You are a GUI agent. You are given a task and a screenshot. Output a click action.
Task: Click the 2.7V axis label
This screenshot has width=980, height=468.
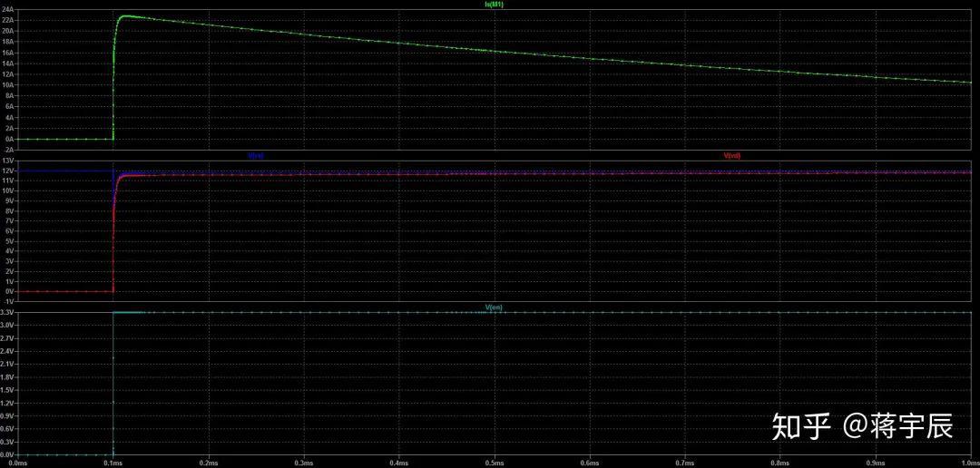click(8, 338)
